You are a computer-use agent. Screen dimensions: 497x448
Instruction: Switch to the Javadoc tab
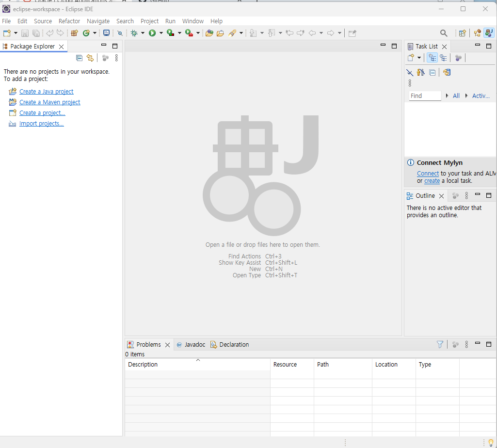191,345
